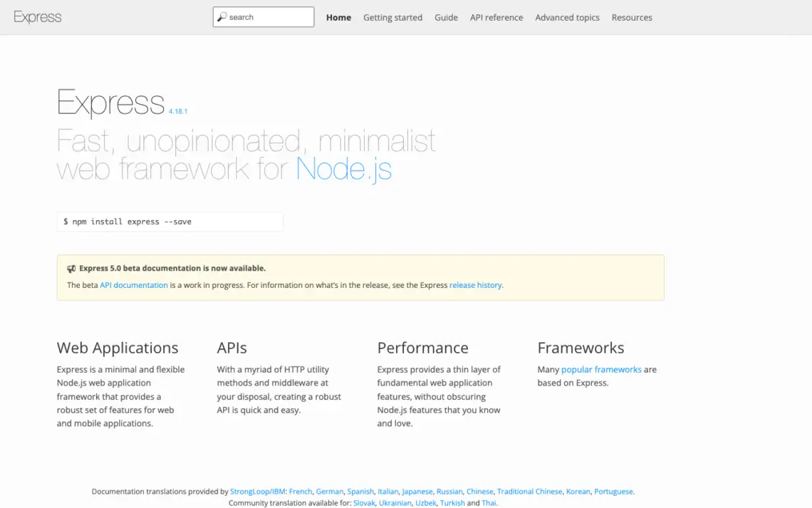
Task: Open the Korean documentation translation
Action: click(578, 491)
